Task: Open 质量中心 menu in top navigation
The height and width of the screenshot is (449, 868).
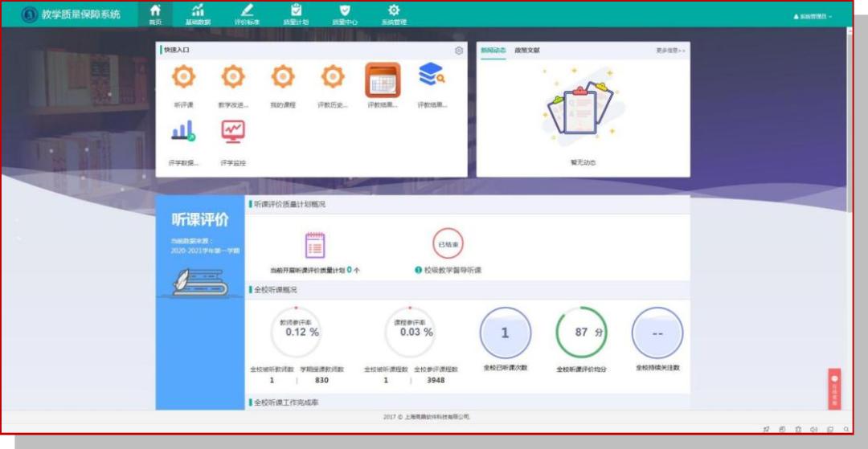Action: point(345,15)
